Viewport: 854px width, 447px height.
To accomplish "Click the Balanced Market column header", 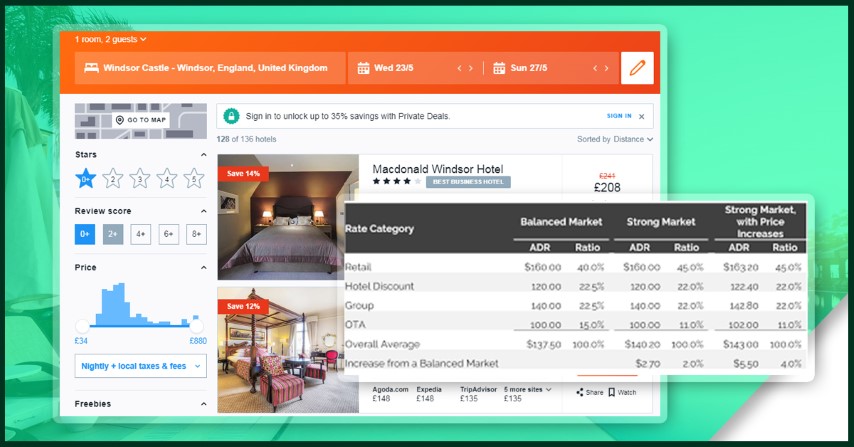I will point(561,222).
